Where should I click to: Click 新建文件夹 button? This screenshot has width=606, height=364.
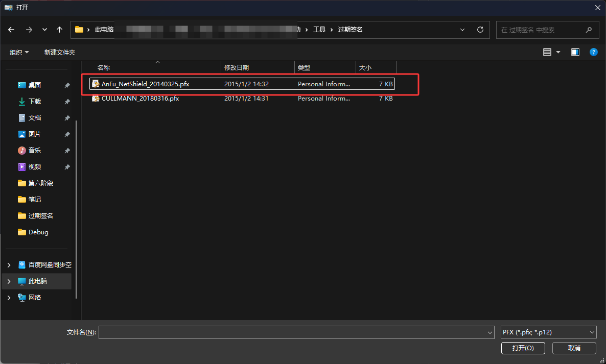pos(59,52)
